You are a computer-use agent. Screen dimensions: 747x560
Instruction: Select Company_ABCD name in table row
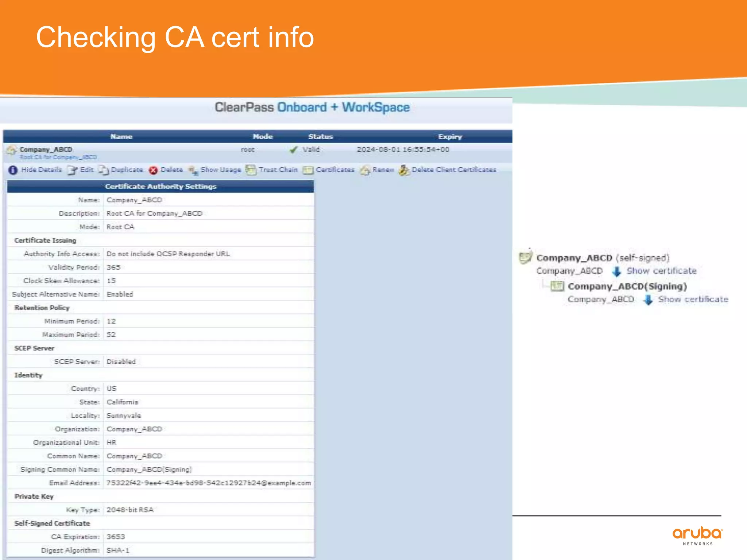click(x=46, y=149)
